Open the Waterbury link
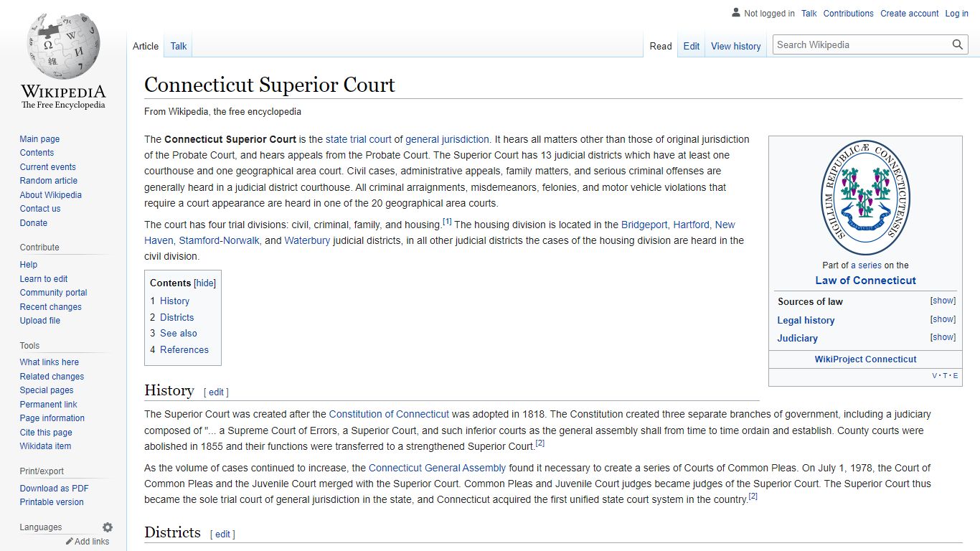980x551 pixels. 307,240
